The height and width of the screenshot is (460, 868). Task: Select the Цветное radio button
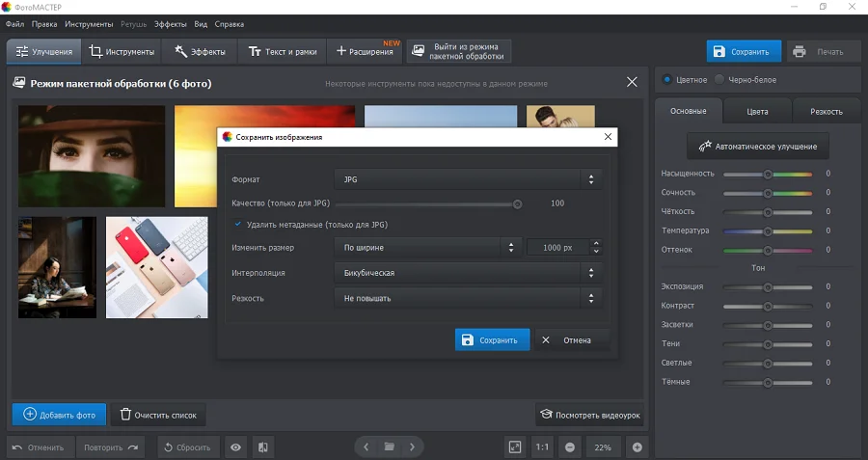(x=666, y=80)
